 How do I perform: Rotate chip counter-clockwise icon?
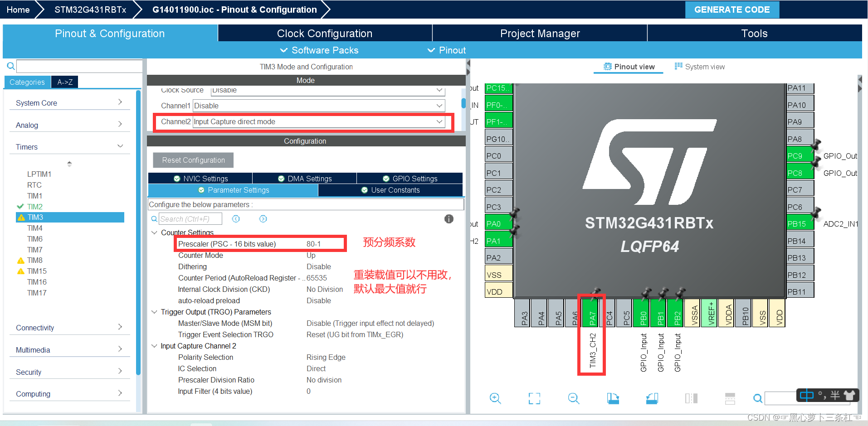point(652,398)
